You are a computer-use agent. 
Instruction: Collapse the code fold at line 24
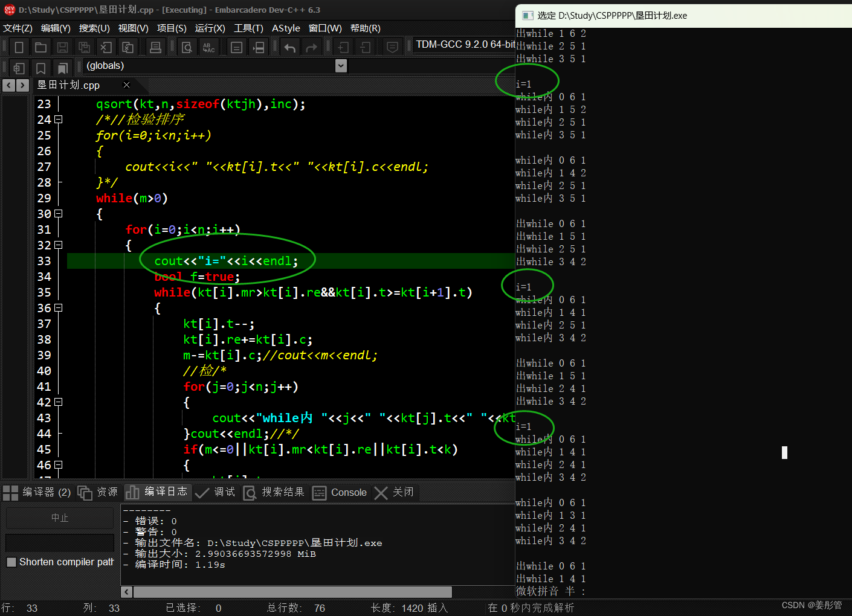pos(59,120)
